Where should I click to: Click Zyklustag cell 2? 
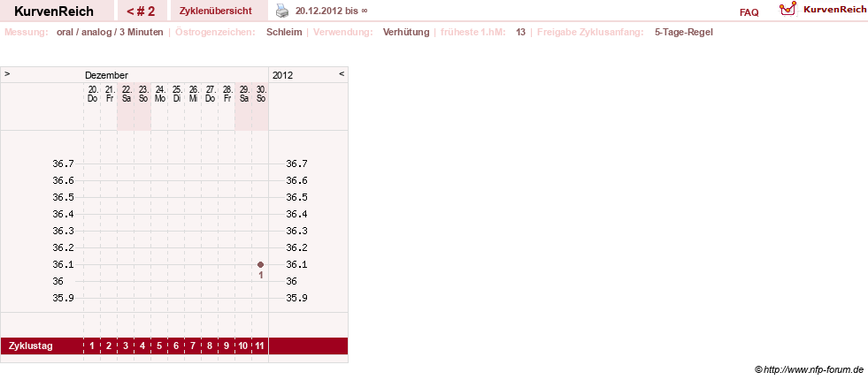(109, 346)
